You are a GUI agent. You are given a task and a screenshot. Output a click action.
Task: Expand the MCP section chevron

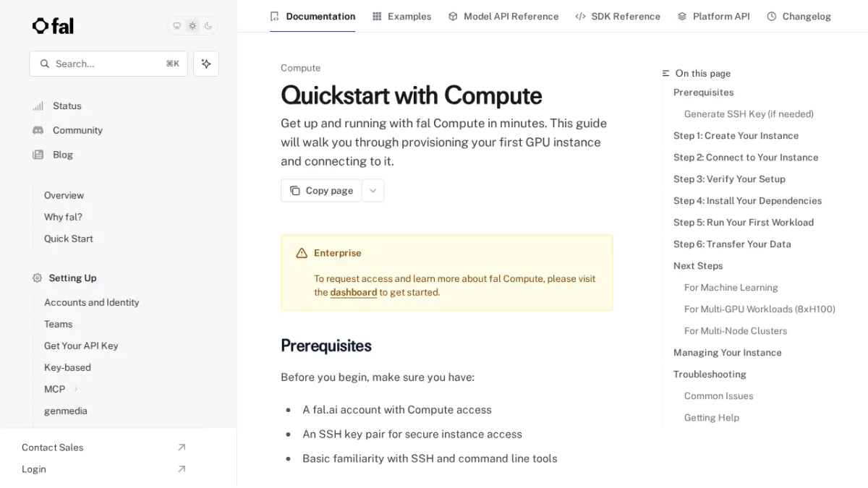pyautogui.click(x=76, y=389)
